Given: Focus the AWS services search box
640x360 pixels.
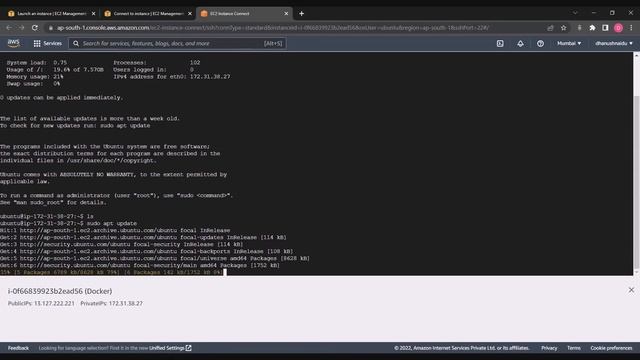Looking at the screenshot, I should [x=177, y=43].
